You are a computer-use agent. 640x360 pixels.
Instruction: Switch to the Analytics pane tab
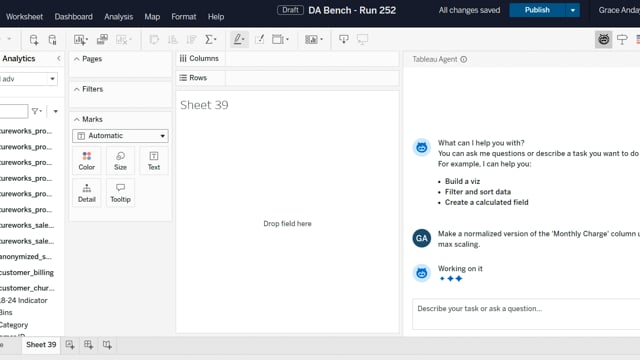point(18,59)
